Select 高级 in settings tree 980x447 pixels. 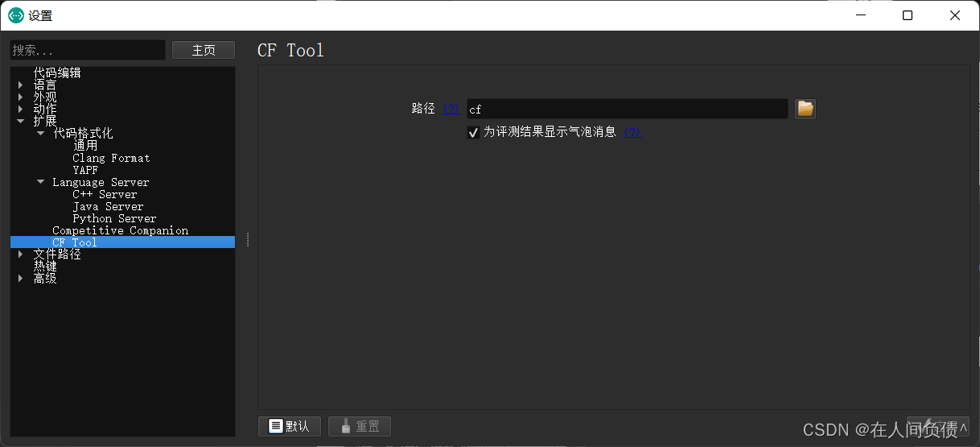(x=45, y=279)
